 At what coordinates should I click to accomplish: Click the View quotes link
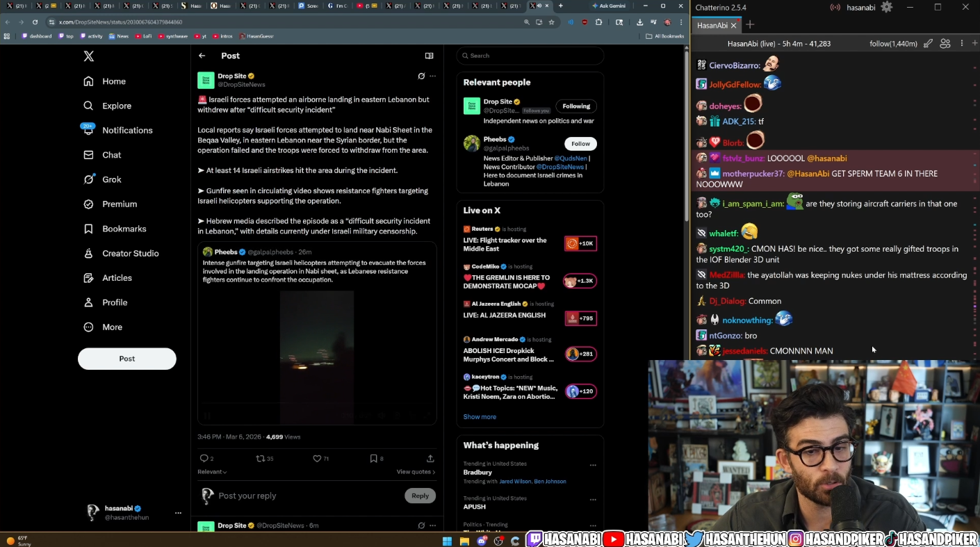[416, 472]
